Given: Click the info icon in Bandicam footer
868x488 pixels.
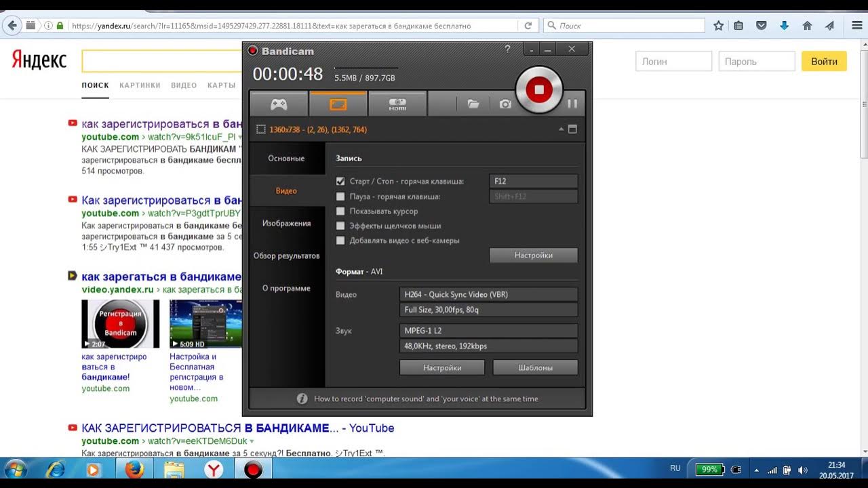Looking at the screenshot, I should [x=302, y=399].
